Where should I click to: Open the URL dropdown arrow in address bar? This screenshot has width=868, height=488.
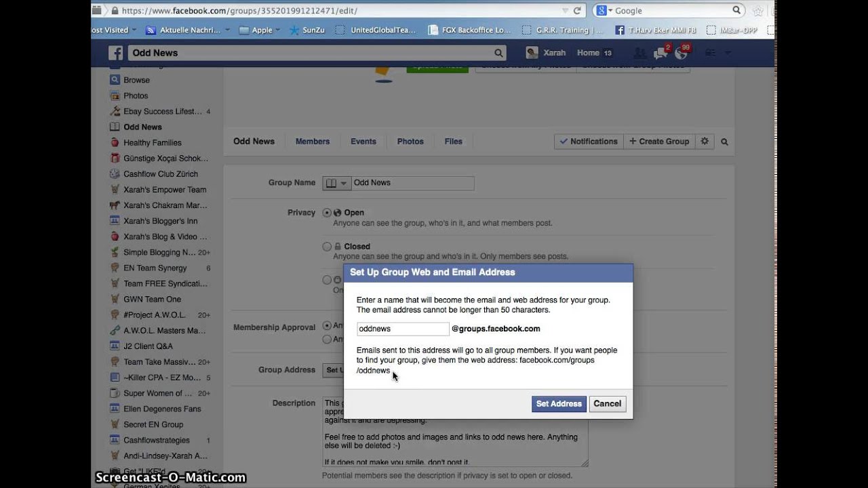pos(566,11)
